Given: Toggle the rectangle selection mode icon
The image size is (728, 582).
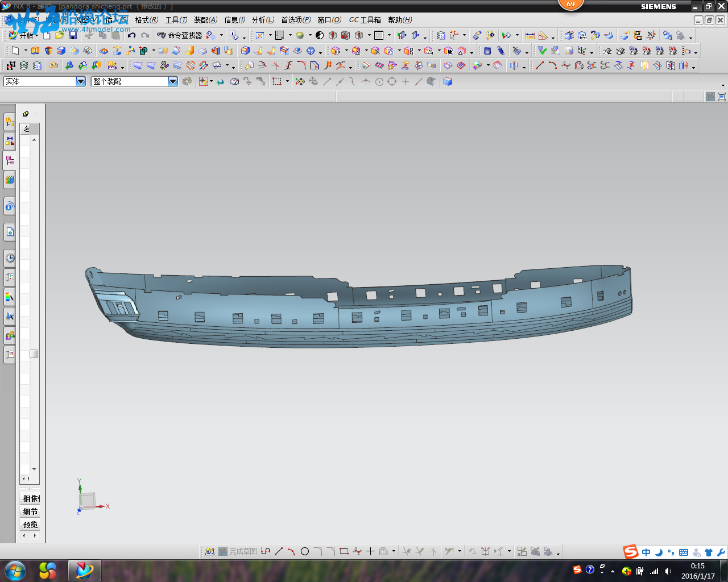Looking at the screenshot, I should [277, 81].
